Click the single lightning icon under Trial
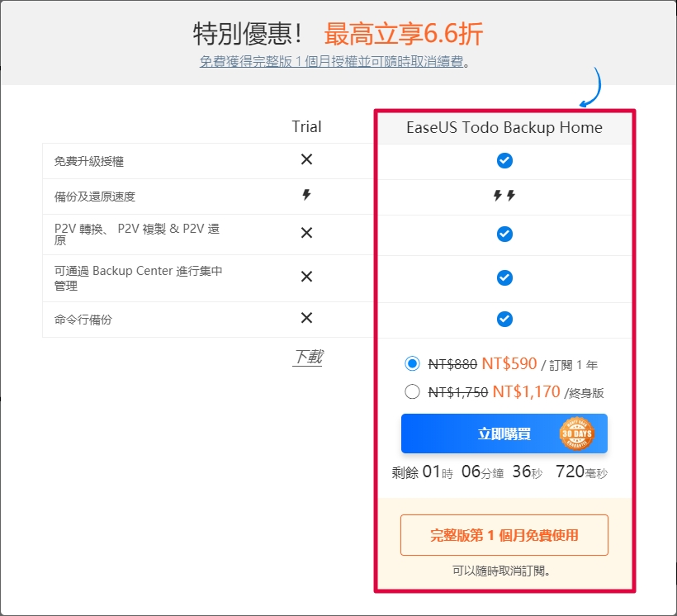The height and width of the screenshot is (616, 677). pyautogui.click(x=306, y=195)
